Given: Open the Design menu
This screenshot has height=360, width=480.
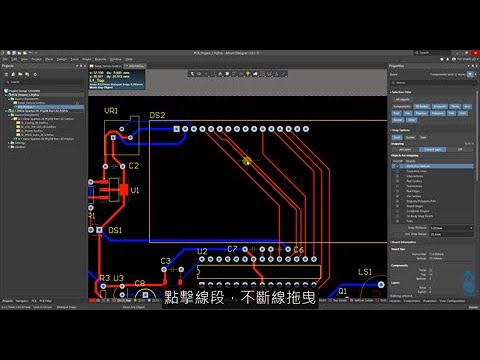Looking at the screenshot, I should coord(62,59).
